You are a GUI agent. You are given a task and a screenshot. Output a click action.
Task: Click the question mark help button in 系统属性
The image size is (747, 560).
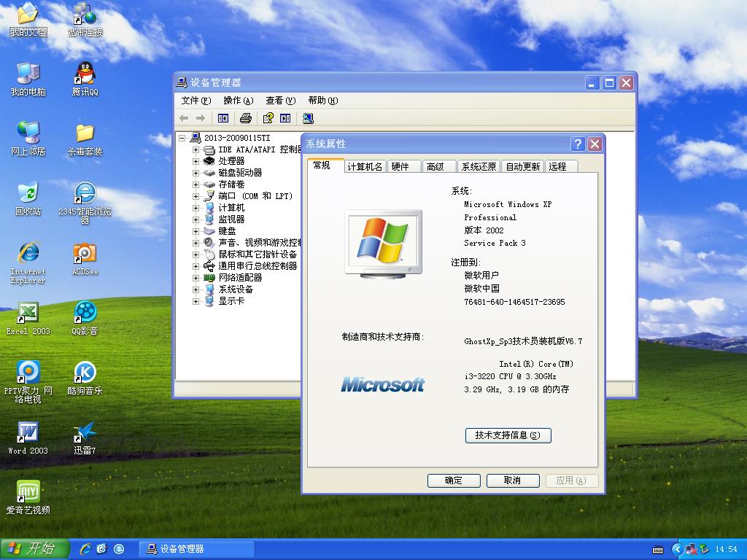[x=578, y=144]
